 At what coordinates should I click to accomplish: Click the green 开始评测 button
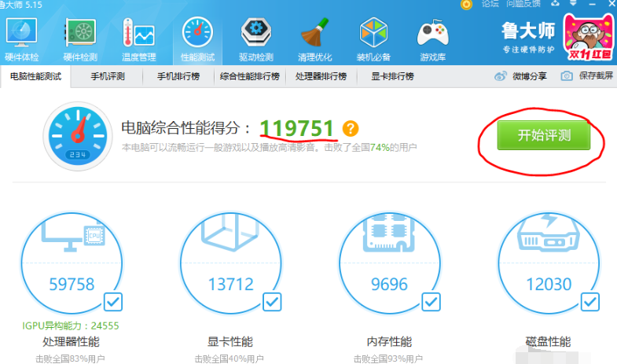coord(543,135)
